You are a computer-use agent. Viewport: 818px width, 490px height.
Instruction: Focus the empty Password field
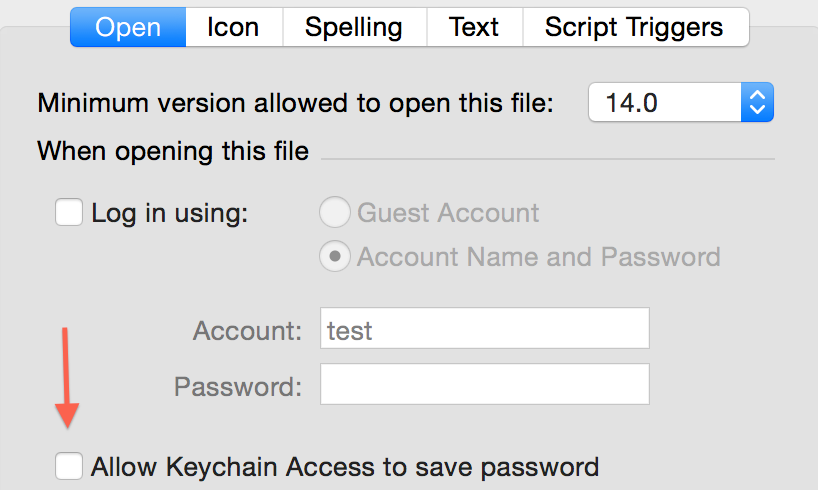[x=485, y=384]
